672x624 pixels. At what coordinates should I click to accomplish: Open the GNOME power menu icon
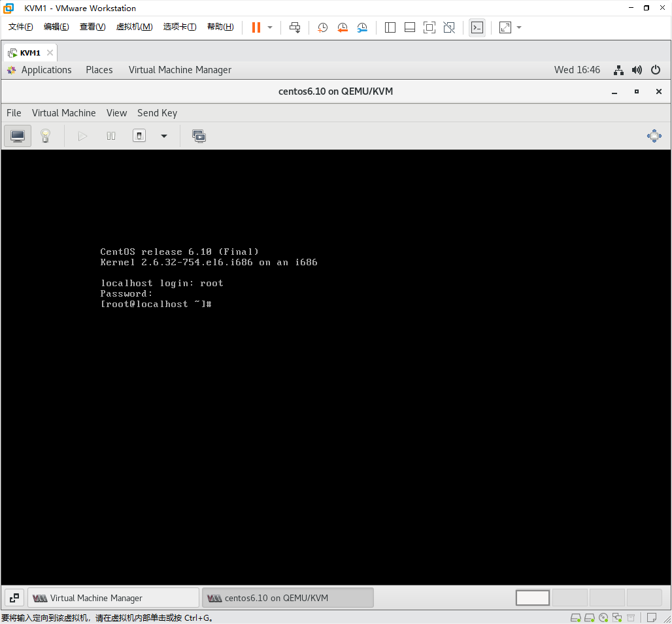[x=655, y=70]
